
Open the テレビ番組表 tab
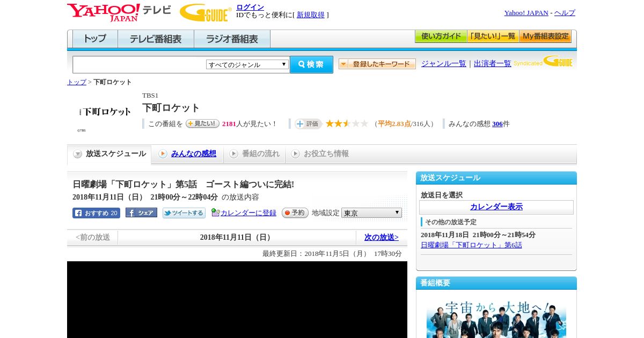point(156,39)
